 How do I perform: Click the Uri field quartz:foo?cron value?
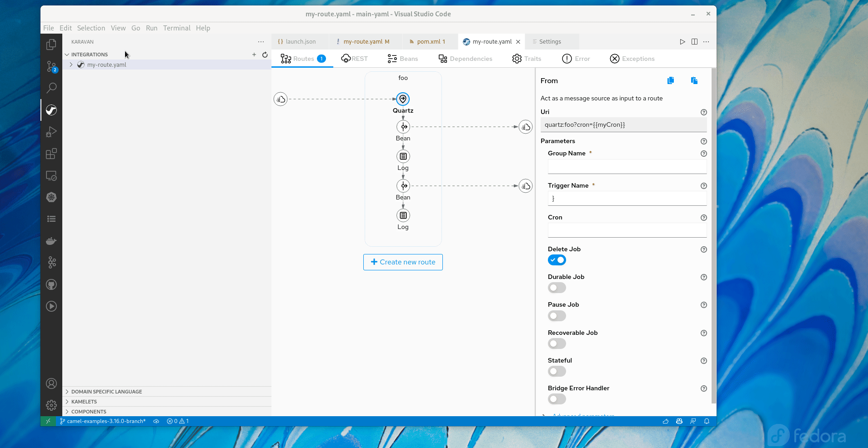pos(623,125)
